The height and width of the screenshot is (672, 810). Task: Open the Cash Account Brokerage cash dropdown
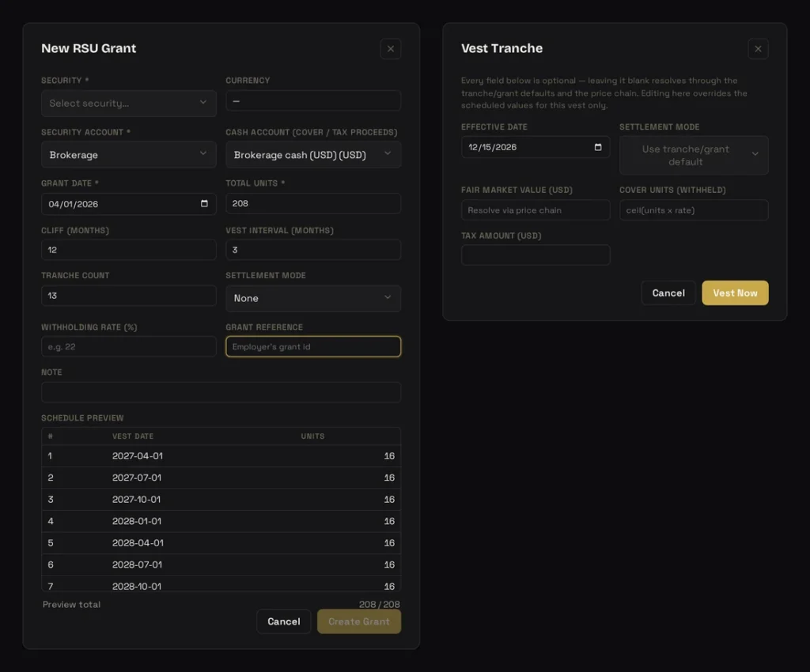coord(313,155)
